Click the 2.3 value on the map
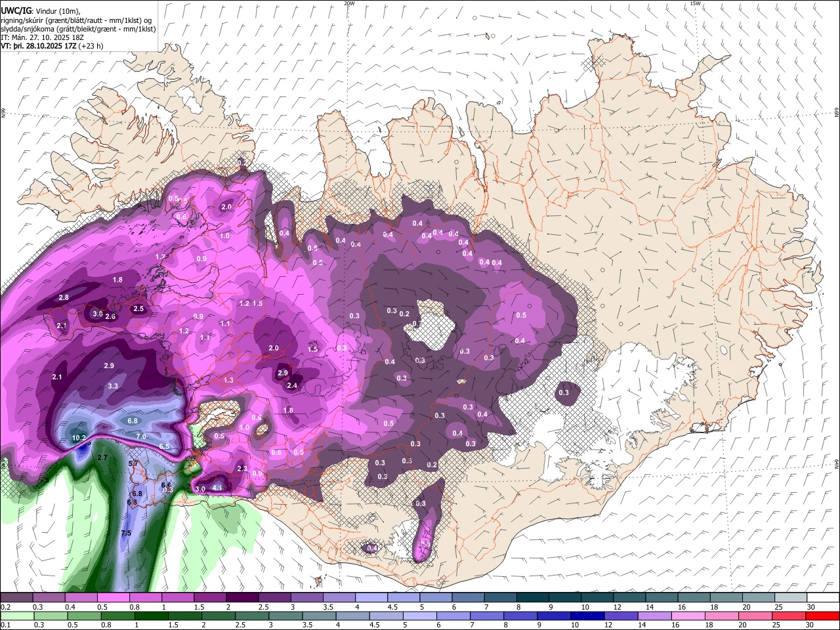840x630 pixels. (241, 469)
